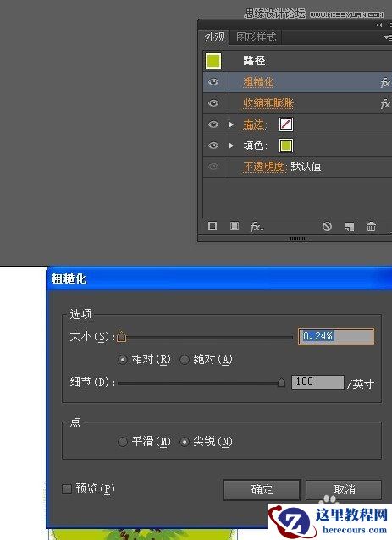Click the 填色 label text

[255, 146]
